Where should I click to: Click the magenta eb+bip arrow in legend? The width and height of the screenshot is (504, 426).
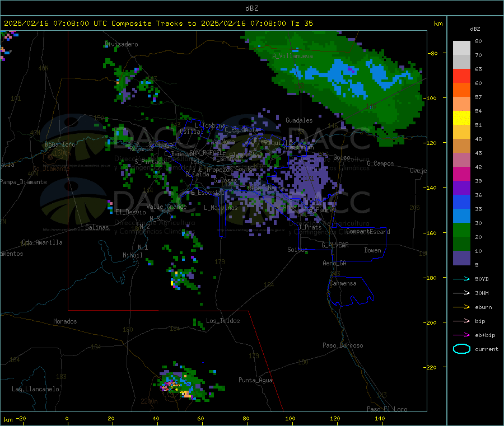pyautogui.click(x=461, y=335)
